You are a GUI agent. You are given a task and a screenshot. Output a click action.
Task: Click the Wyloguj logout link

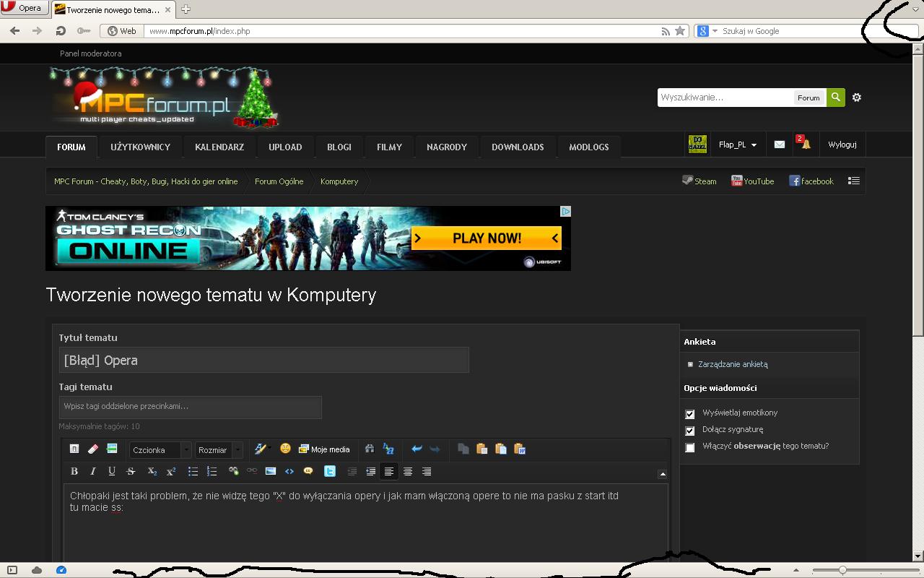842,144
